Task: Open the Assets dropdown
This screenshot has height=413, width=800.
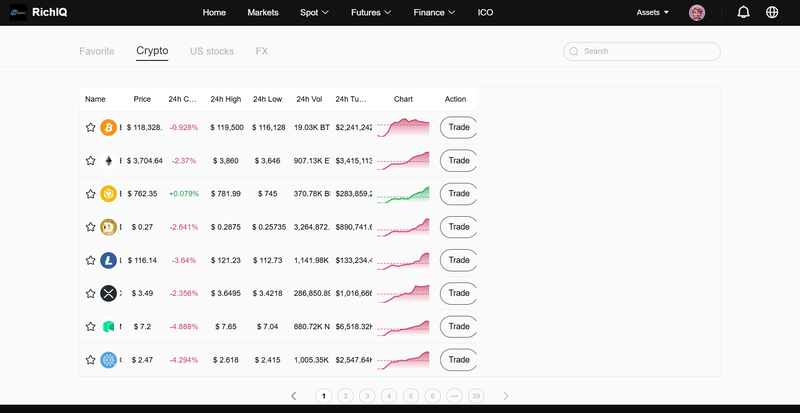Action: (653, 13)
